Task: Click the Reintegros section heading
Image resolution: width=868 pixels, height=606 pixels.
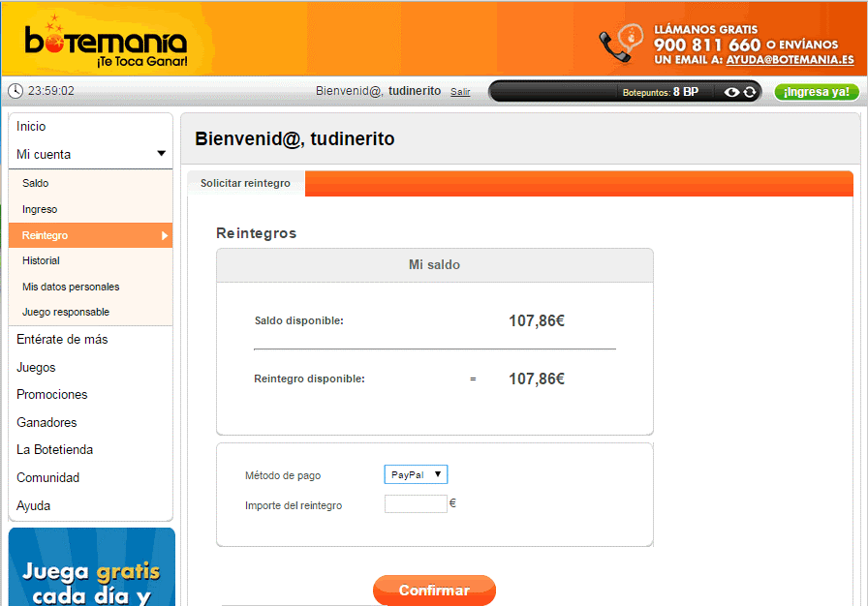Action: (257, 233)
